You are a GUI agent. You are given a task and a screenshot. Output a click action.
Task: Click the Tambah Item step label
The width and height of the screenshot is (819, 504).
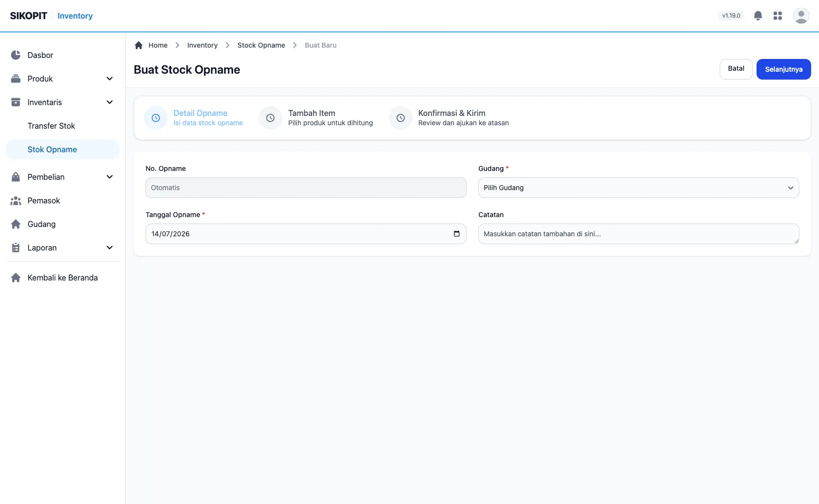(312, 113)
